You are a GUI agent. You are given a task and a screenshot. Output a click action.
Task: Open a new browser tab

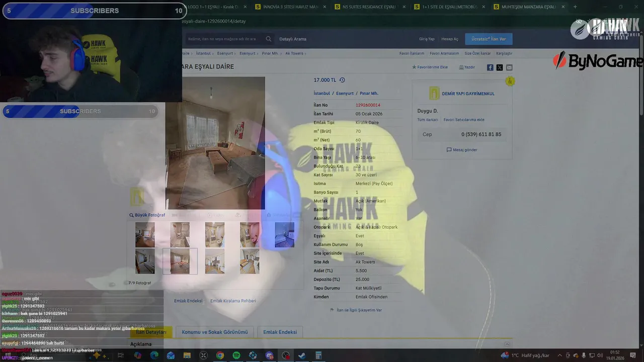[x=575, y=7]
